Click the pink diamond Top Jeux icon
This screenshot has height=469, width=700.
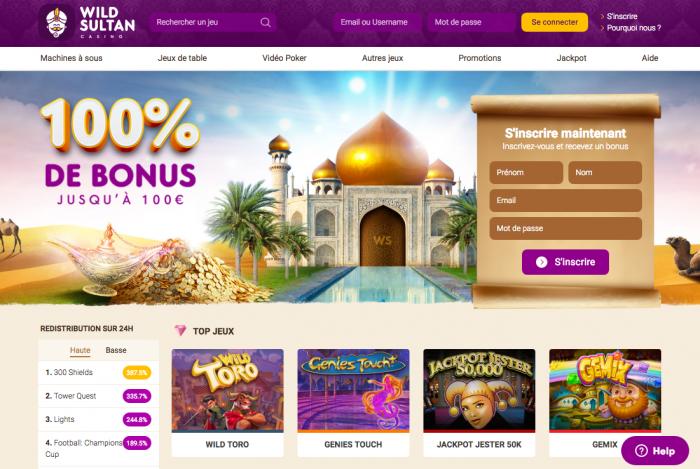(180, 331)
